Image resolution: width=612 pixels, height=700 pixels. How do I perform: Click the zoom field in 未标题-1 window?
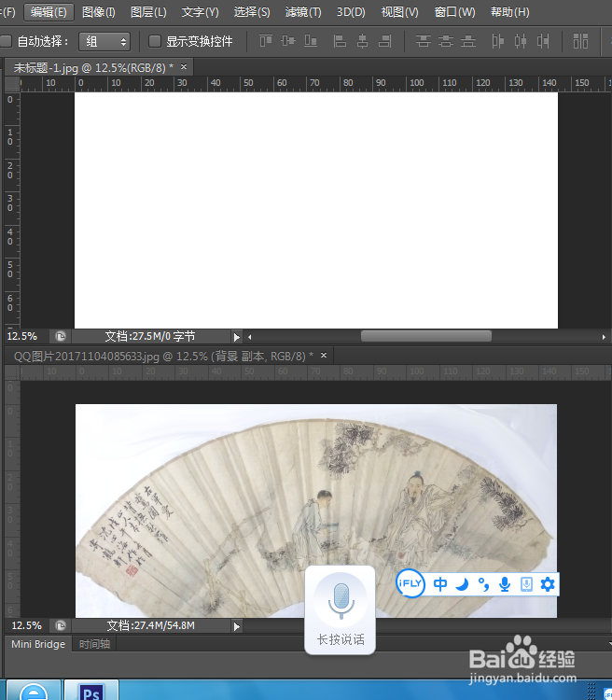pos(22,336)
